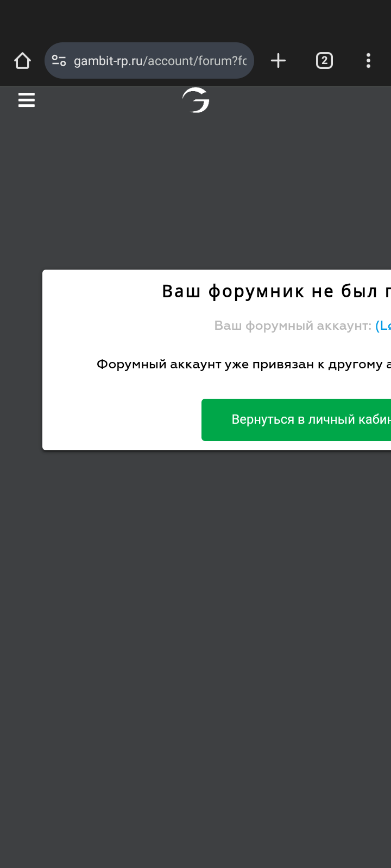Tap the browser home icon
The width and height of the screenshot is (391, 868).
22,61
